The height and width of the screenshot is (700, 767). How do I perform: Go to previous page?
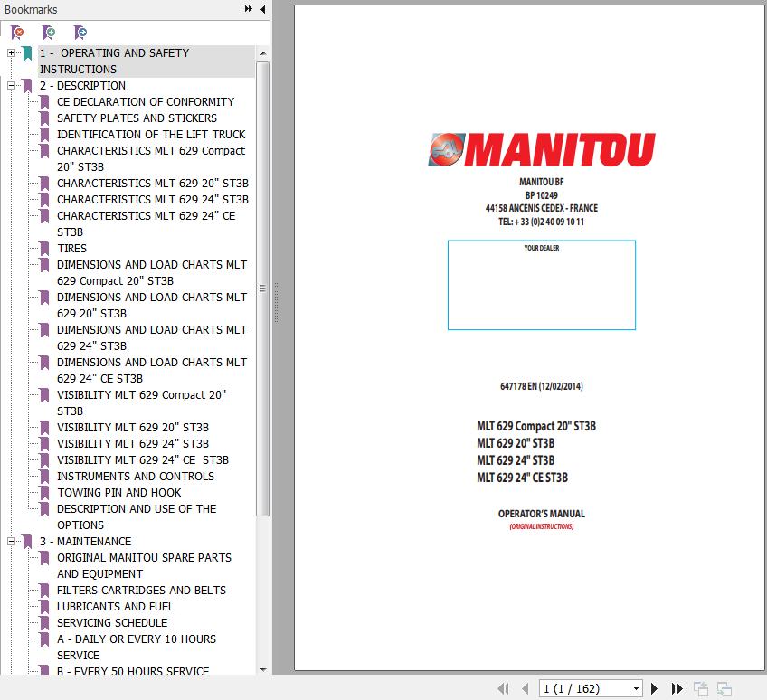coord(526,689)
